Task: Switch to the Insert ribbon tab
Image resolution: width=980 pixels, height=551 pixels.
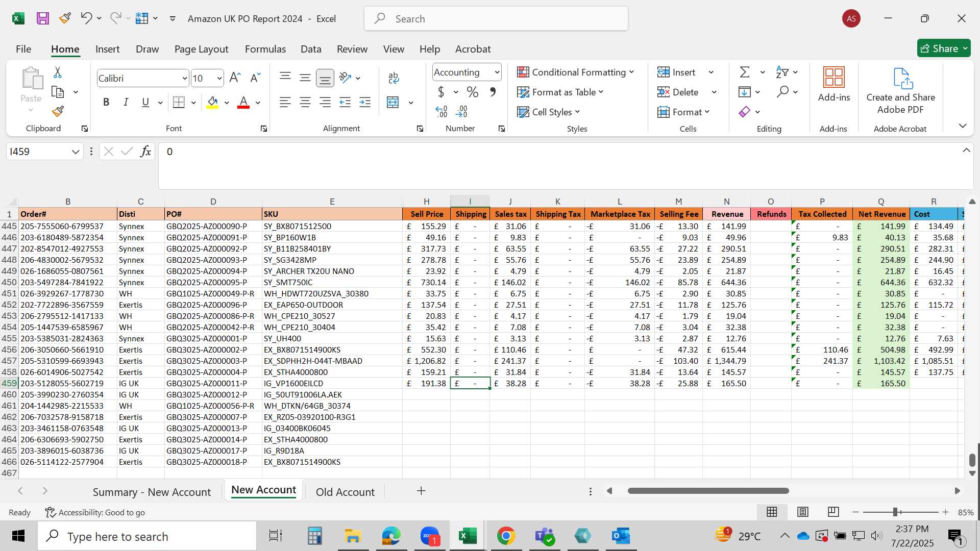Action: tap(107, 49)
